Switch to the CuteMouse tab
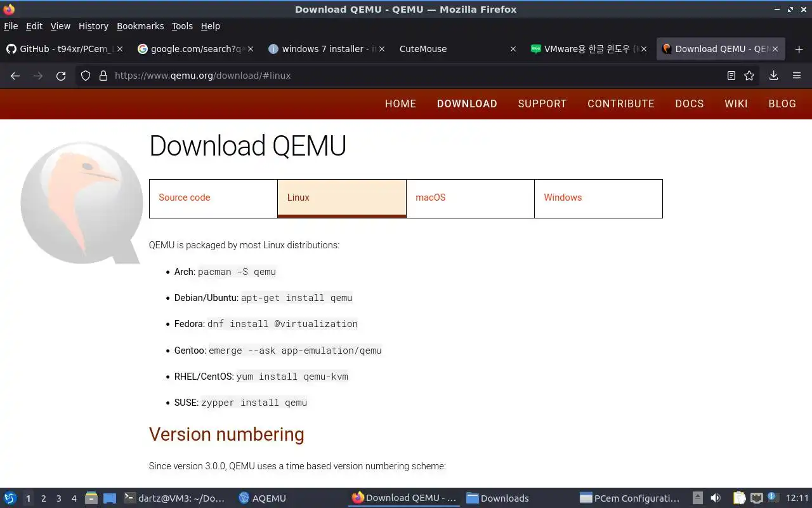This screenshot has width=812, height=508. pyautogui.click(x=457, y=49)
